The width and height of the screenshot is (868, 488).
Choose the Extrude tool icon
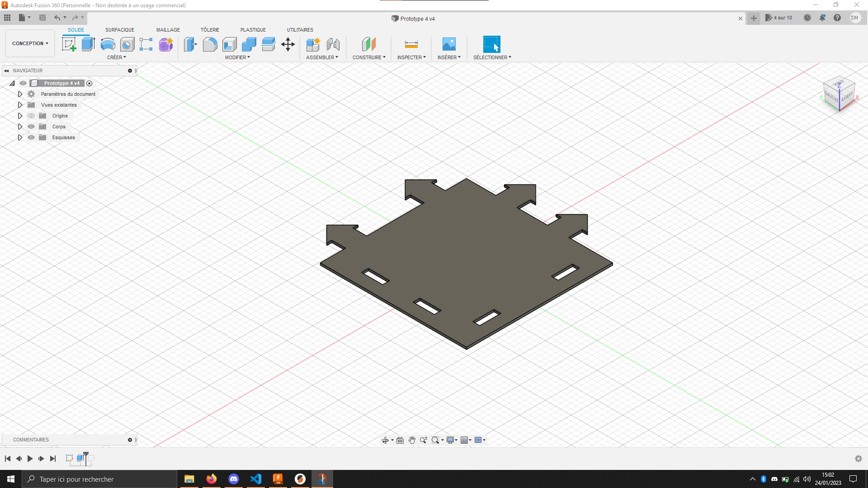pos(88,44)
